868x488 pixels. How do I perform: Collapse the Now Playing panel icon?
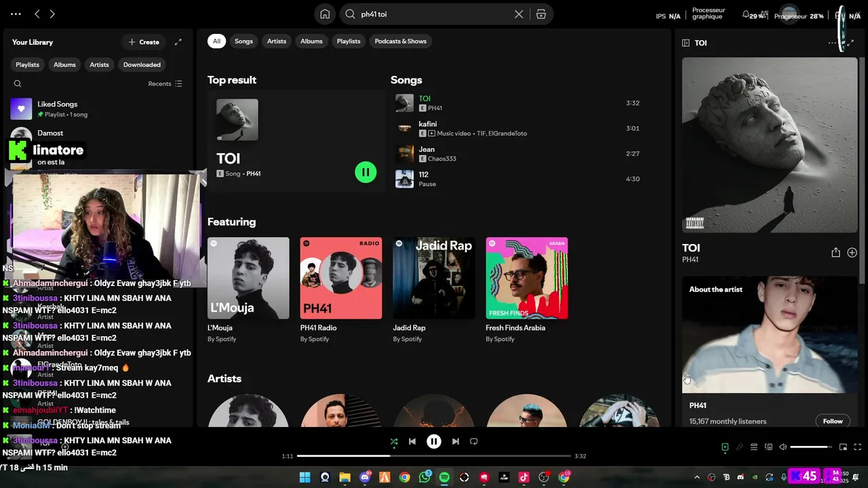pos(686,43)
